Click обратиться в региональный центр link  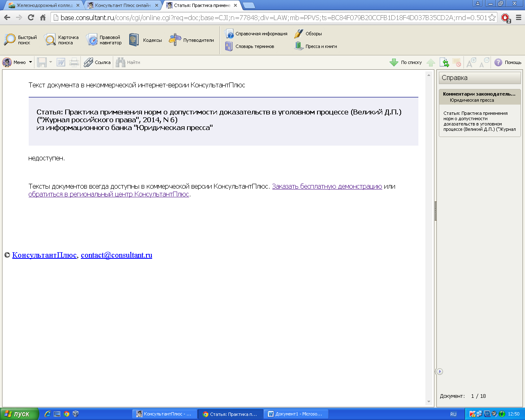click(x=109, y=194)
